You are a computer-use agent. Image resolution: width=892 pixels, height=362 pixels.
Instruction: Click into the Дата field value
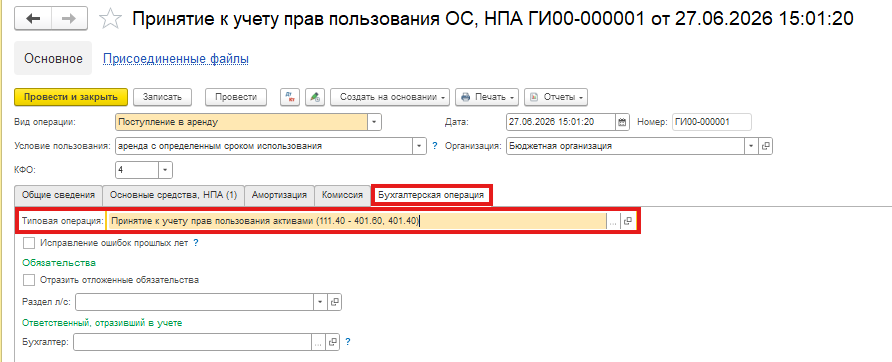(560, 122)
